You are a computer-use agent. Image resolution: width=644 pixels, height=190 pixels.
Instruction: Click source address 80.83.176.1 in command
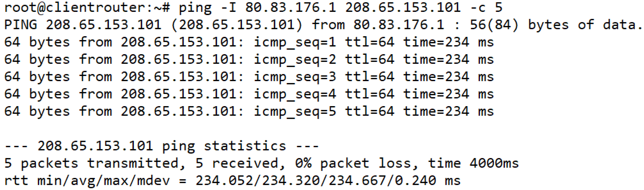(x=290, y=7)
